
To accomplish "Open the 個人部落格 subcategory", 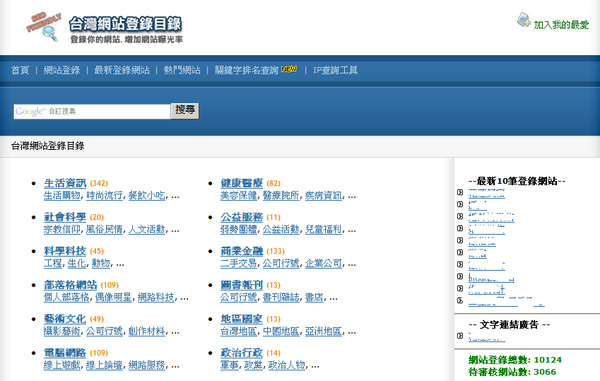I will click(67, 297).
